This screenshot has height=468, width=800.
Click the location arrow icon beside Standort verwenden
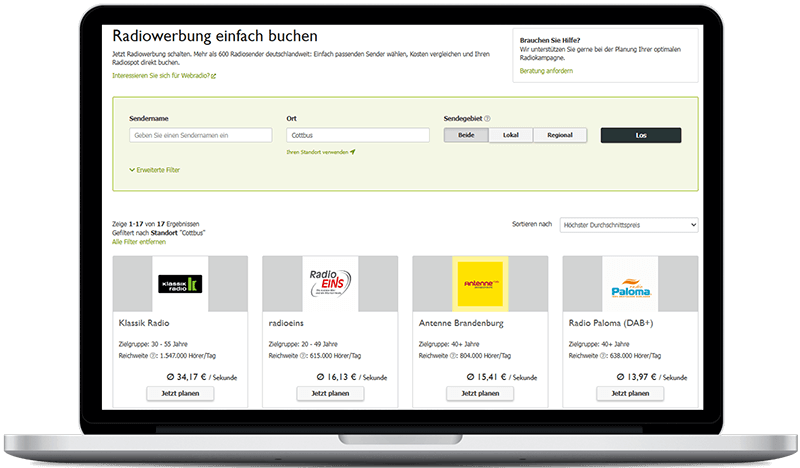(353, 152)
